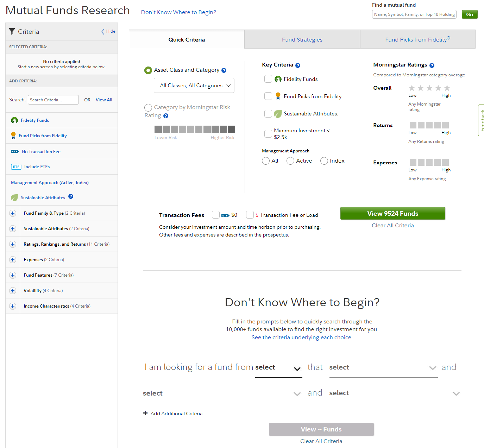Click help icon beside Asset Class and Category
Image resolution: width=484 pixels, height=448 pixels.
pos(224,70)
